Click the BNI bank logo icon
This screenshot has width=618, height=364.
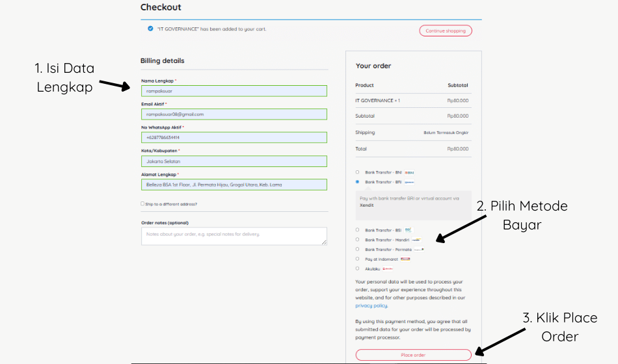coord(409,172)
